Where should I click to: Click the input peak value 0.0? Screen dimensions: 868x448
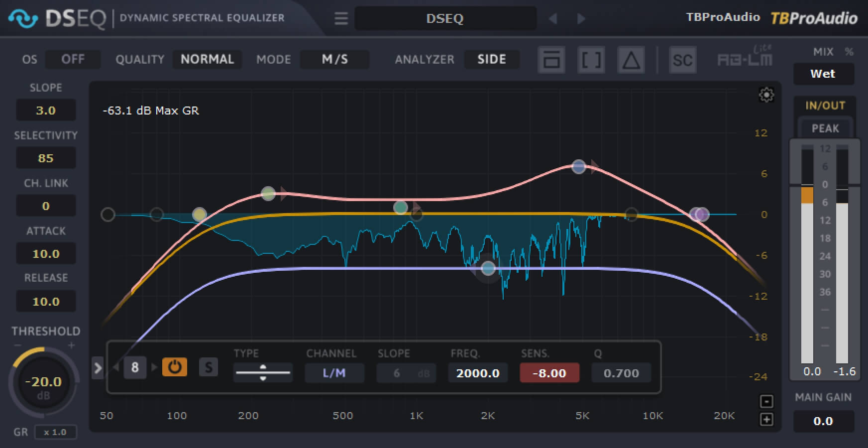click(812, 371)
